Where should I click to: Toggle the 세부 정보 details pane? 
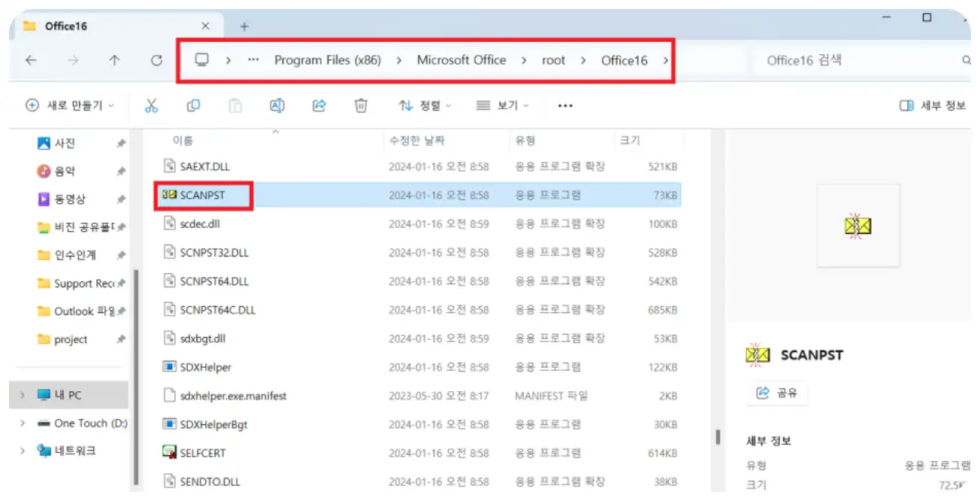pos(932,106)
